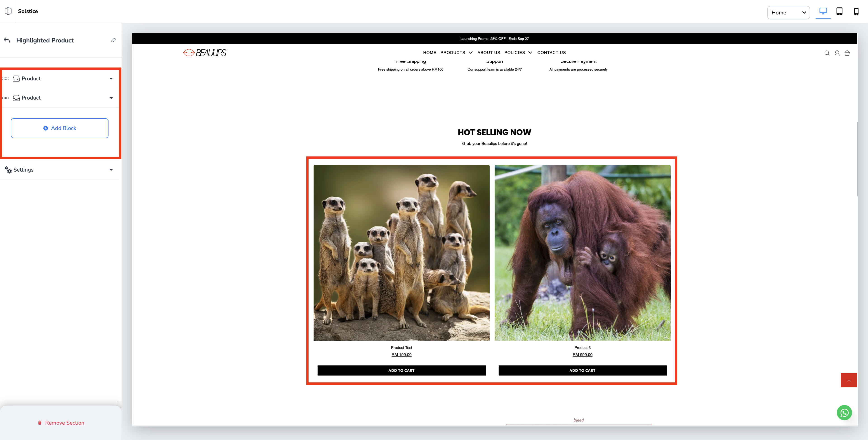This screenshot has width=868, height=440.
Task: Toggle the sidebar panel icon
Action: pyautogui.click(x=8, y=11)
